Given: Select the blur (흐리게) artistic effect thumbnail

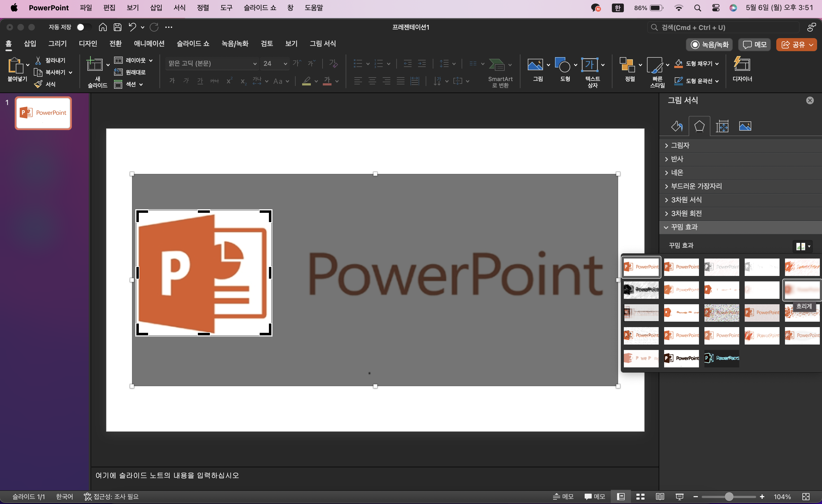Looking at the screenshot, I should click(802, 290).
